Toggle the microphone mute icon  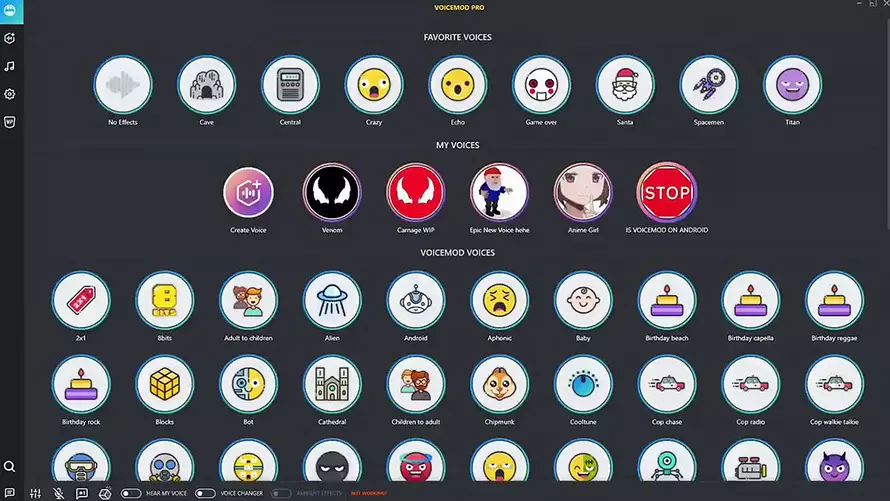point(58,493)
